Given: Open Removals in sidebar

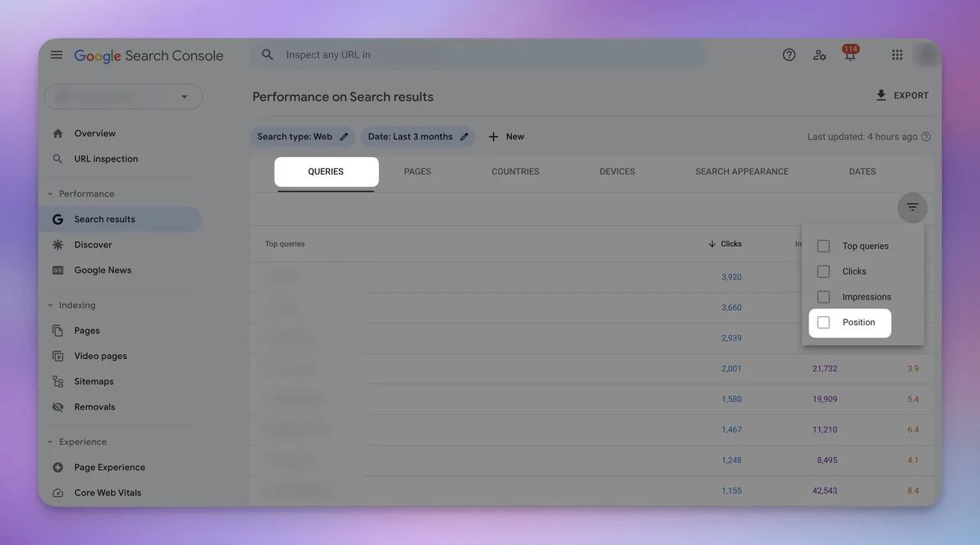Looking at the screenshot, I should [x=95, y=407].
